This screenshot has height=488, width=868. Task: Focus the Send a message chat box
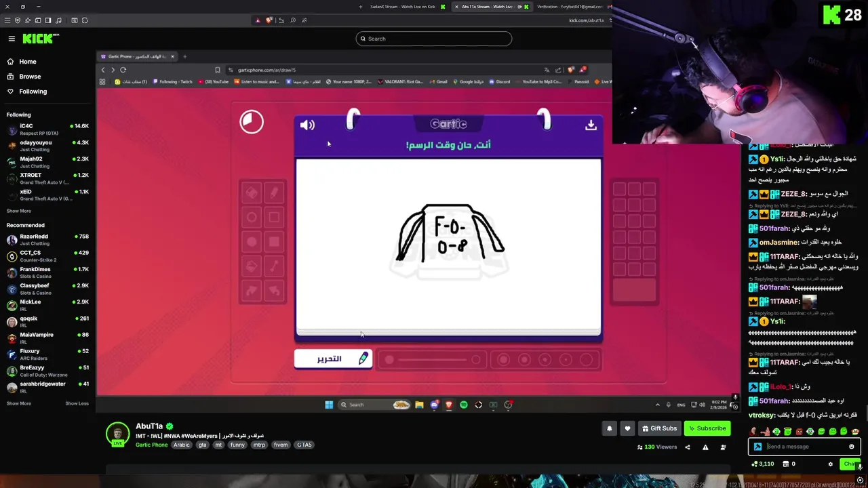[804, 447]
